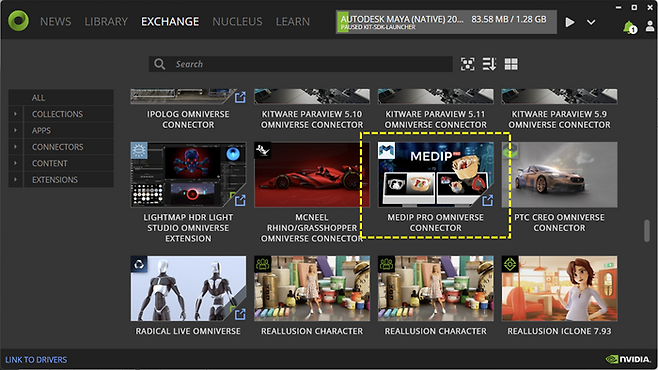Select CONNECTORS in the sidebar

(69, 147)
